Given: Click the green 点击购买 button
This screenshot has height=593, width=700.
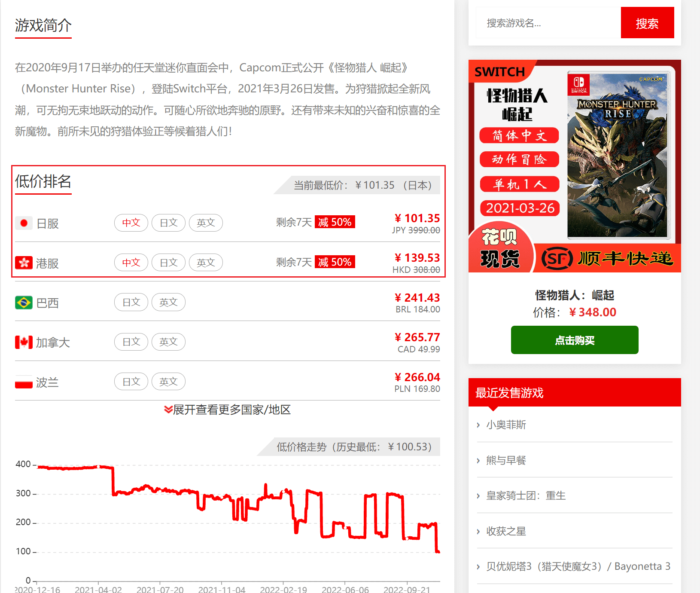Looking at the screenshot, I should click(x=575, y=340).
